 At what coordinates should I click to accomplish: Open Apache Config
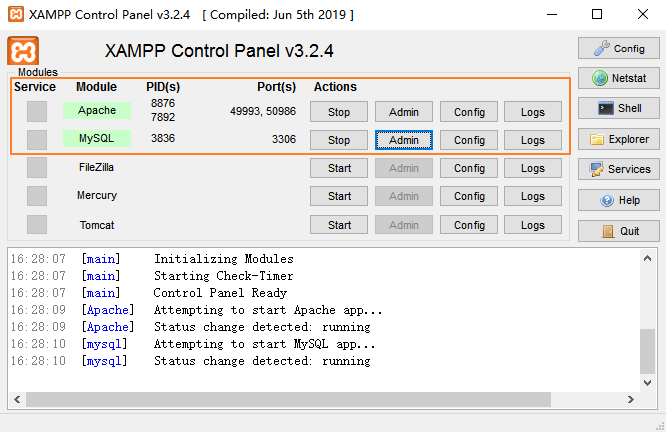click(x=469, y=112)
